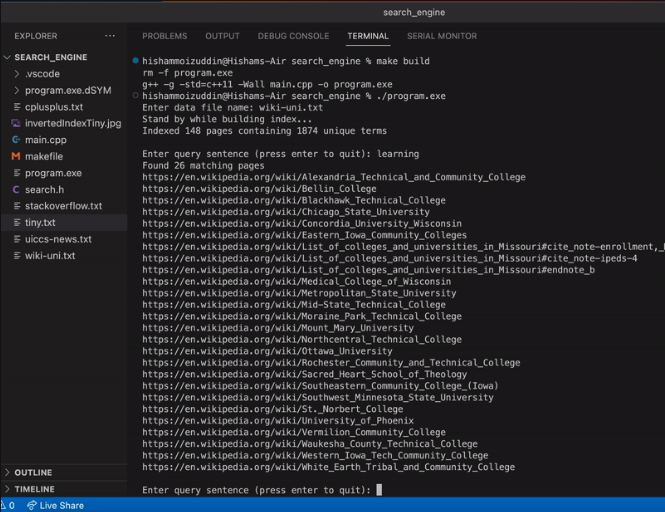
Task: Click the Live Share status bar icon
Action: pos(32,506)
